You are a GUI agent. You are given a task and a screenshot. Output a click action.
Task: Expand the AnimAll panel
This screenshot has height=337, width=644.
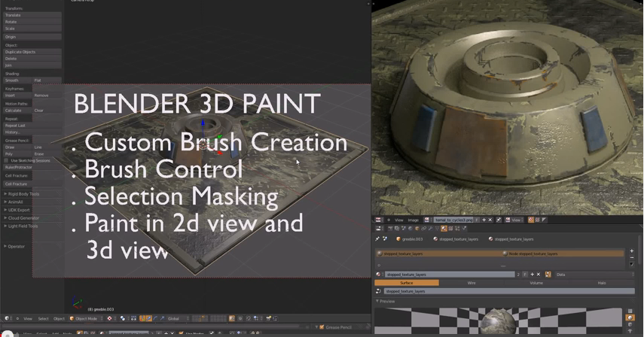pos(14,202)
